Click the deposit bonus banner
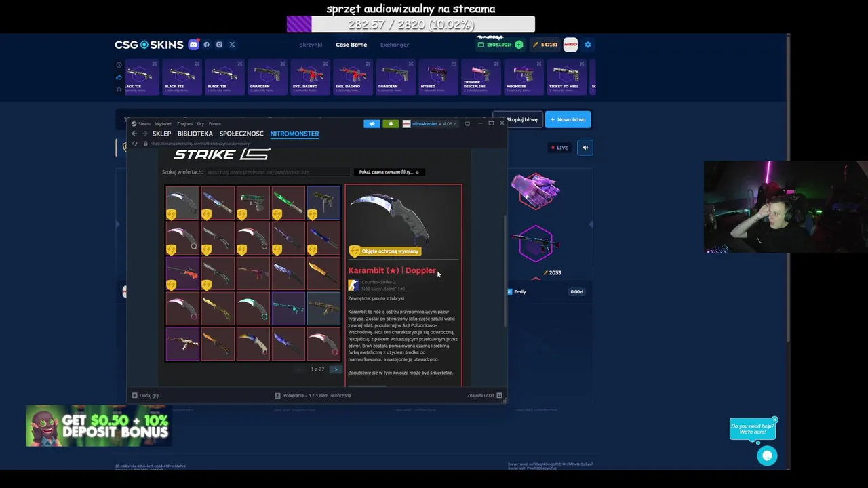This screenshot has height=488, width=868. pos(98,426)
